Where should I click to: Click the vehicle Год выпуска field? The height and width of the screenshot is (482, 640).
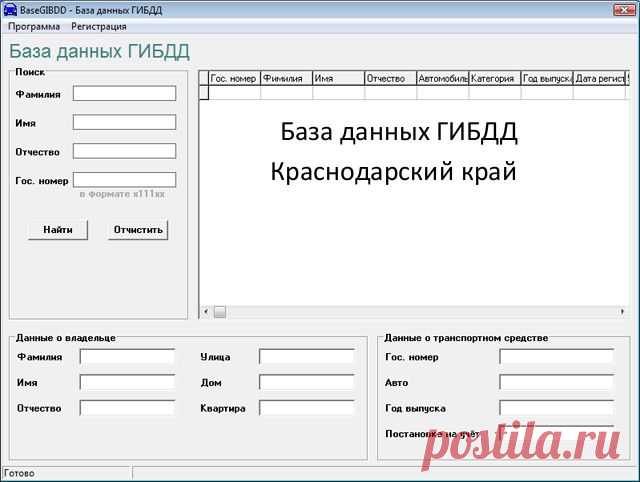(x=557, y=408)
